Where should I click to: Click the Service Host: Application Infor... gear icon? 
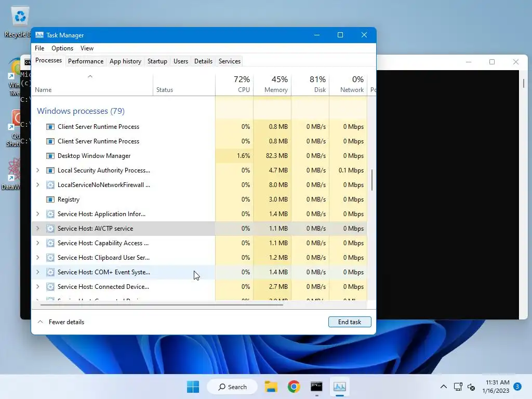pyautogui.click(x=50, y=214)
